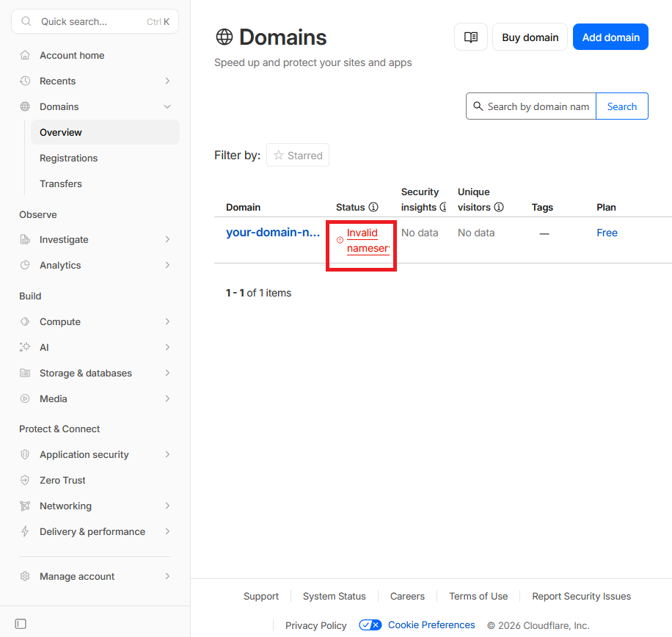Screen dimensions: 672x637
Task: Expand the Analytics chevron
Action: tap(167, 265)
